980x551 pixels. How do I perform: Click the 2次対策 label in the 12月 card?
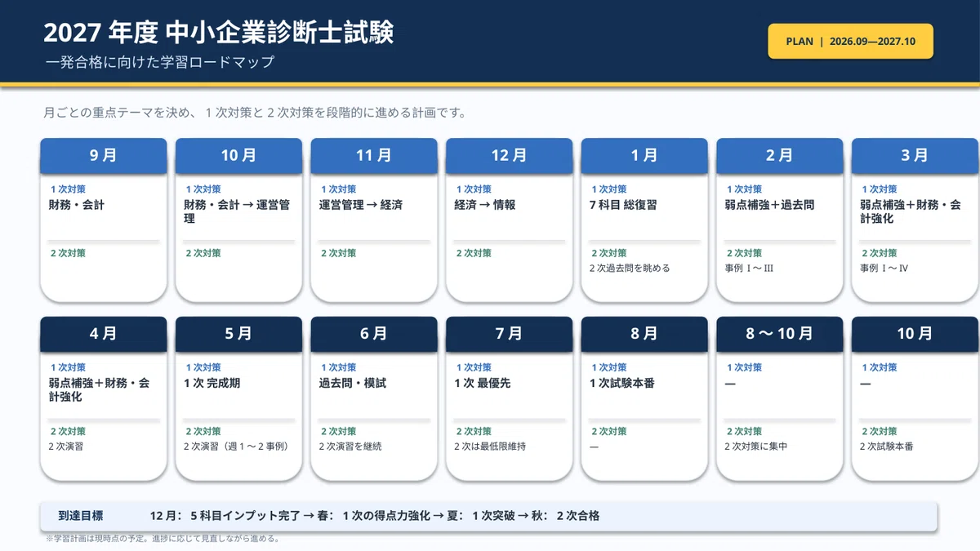(x=473, y=253)
